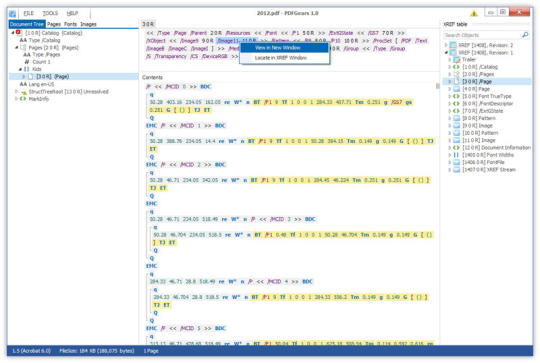The height and width of the screenshot is (363, 540).
Task: Choose View in New Window from context menu
Action: (x=284, y=48)
